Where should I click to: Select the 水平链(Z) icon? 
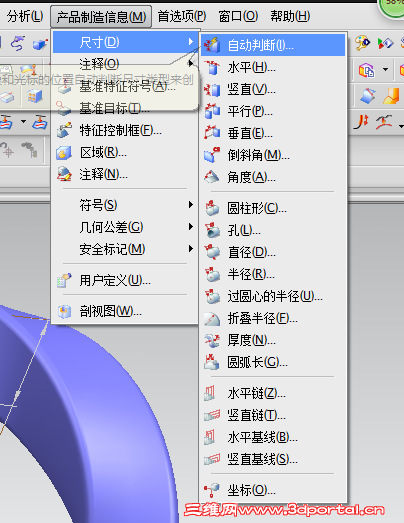click(x=210, y=394)
